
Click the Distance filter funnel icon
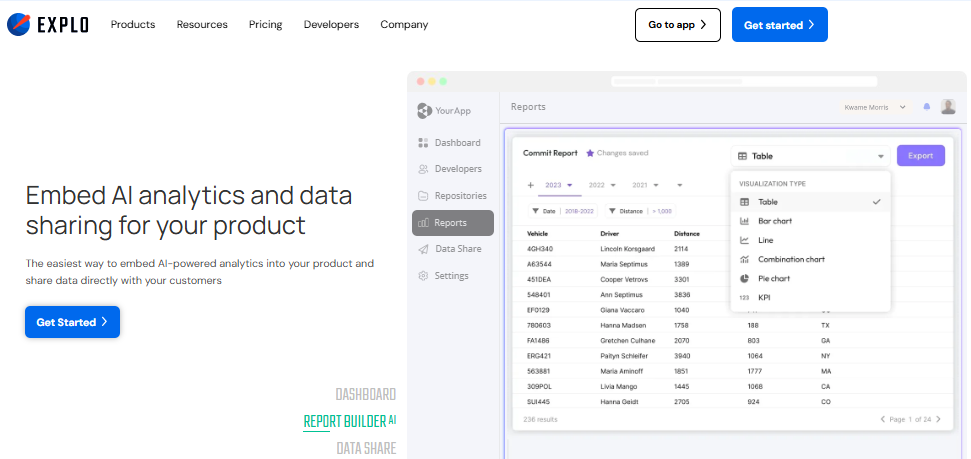click(x=612, y=211)
